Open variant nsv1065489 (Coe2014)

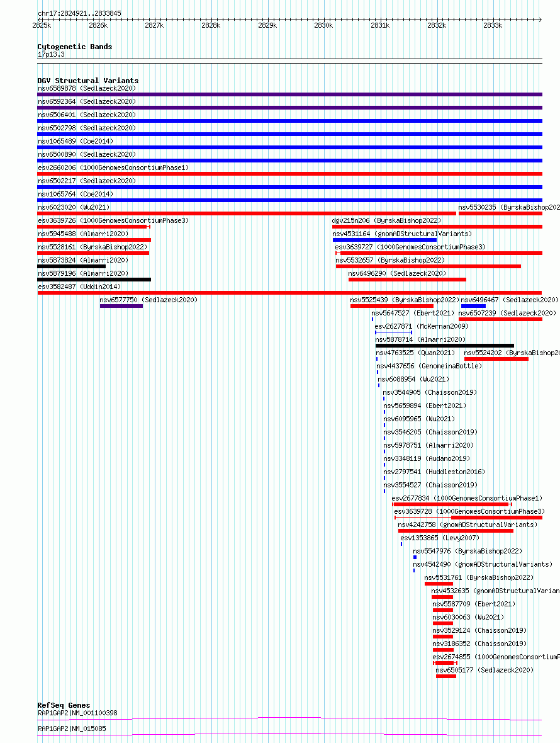[x=76, y=142]
